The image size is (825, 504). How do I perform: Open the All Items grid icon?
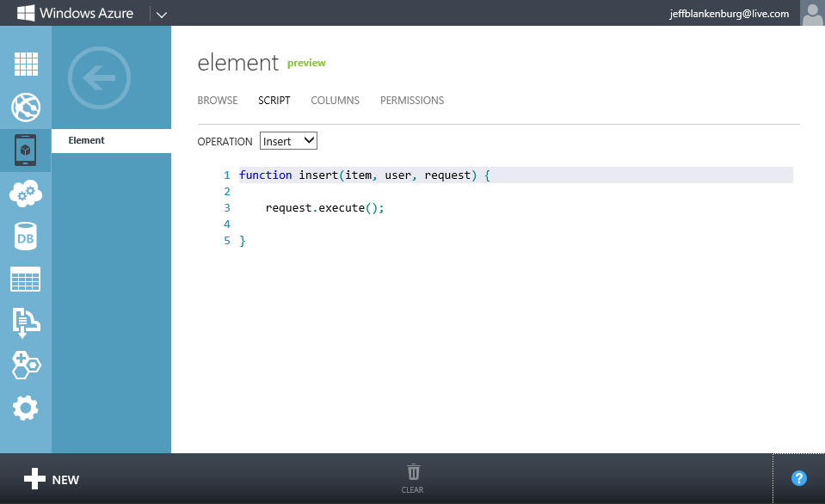26,65
